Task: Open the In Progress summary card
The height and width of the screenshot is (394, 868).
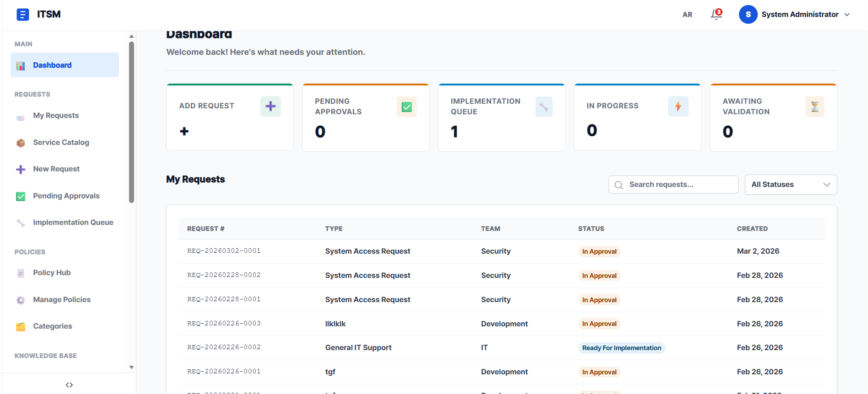Action: (637, 117)
